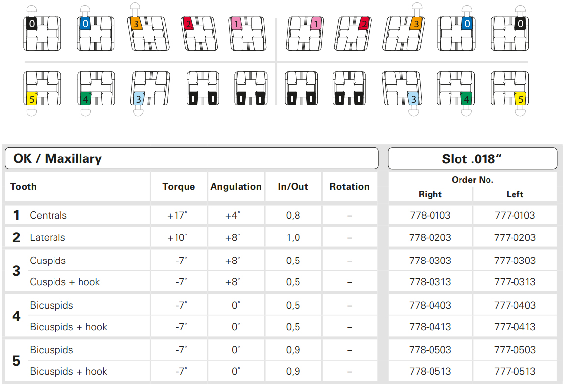Select the Angulation column header
Viewport: 568px width, 392px height.
click(236, 187)
